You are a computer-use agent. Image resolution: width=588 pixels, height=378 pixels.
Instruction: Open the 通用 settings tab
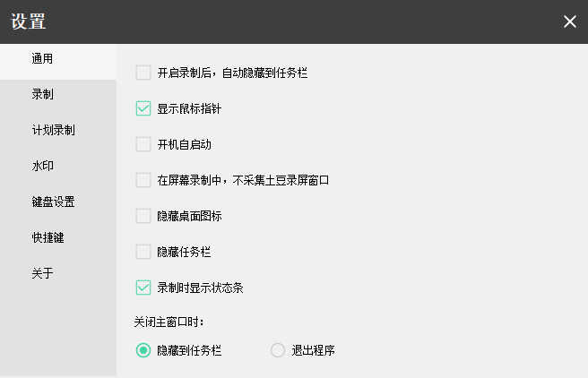pos(43,59)
